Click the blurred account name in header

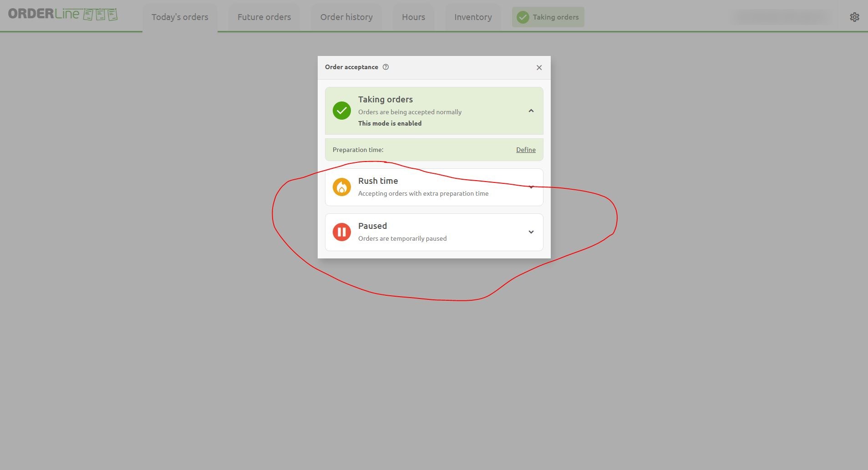tap(781, 17)
